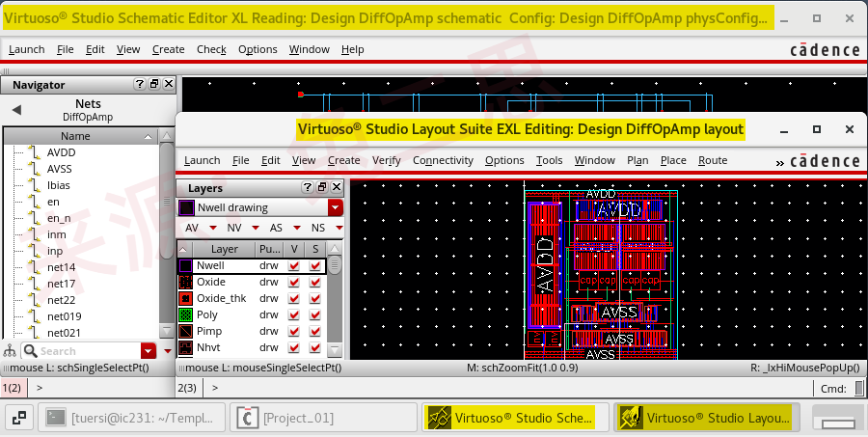
Task: Open the Verify menu in Layout window
Action: pyautogui.click(x=386, y=160)
